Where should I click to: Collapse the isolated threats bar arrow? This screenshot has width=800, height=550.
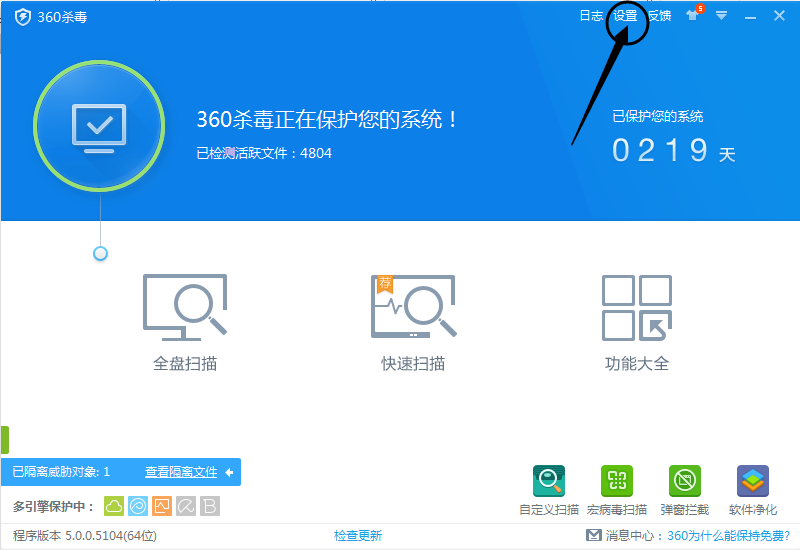(x=229, y=472)
